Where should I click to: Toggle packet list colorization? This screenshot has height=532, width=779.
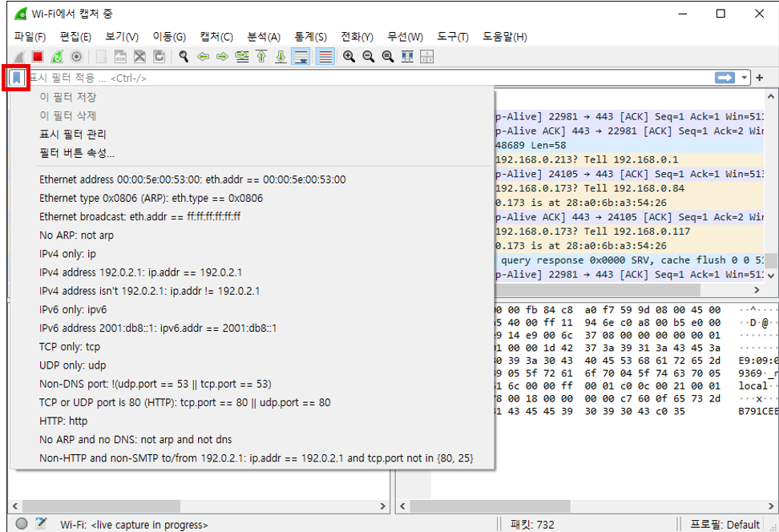tap(325, 57)
